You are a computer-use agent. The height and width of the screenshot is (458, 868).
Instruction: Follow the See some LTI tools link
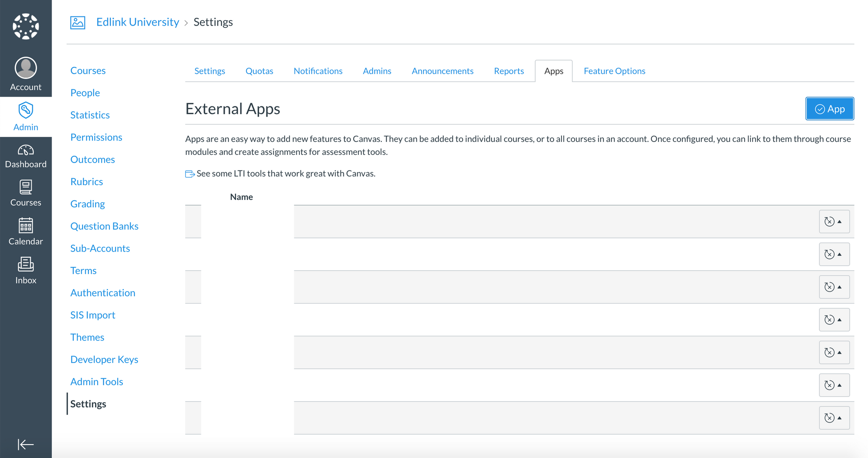coord(286,173)
